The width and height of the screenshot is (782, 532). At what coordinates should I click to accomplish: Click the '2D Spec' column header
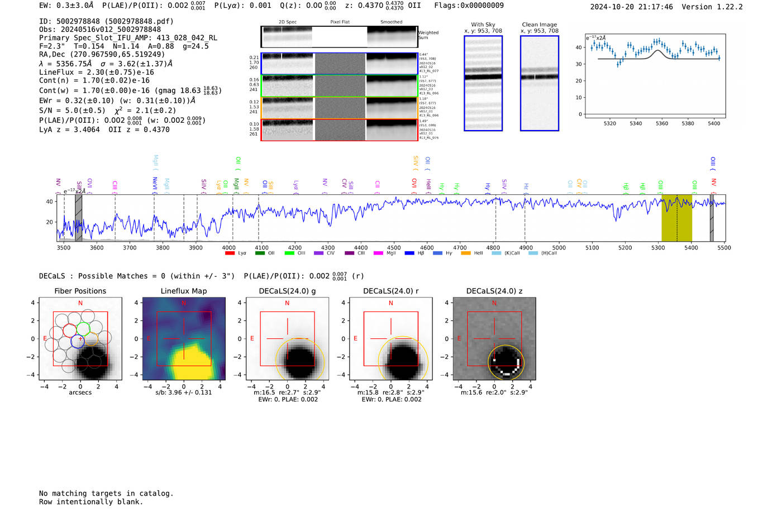click(x=288, y=22)
